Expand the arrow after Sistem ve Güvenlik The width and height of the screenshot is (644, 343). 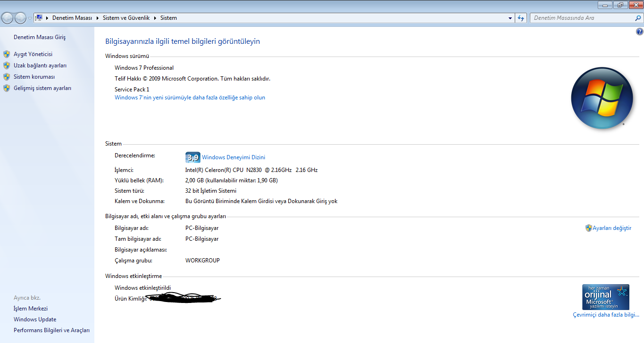tap(155, 18)
